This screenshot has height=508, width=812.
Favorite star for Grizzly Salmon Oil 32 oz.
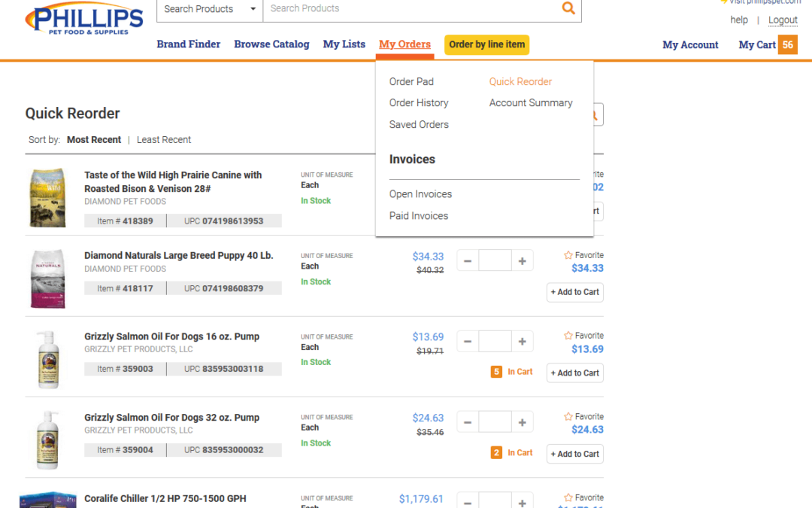coord(568,416)
